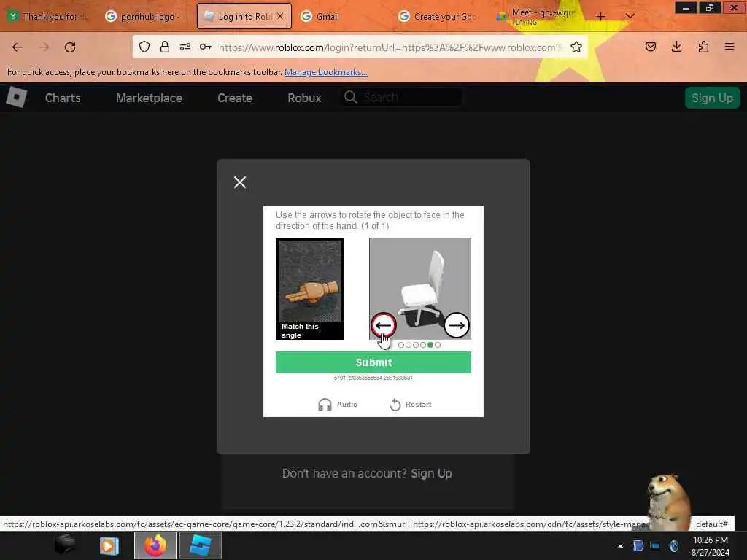The width and height of the screenshot is (747, 560).
Task: Rotate the chair right with the arrow
Action: coord(457,325)
